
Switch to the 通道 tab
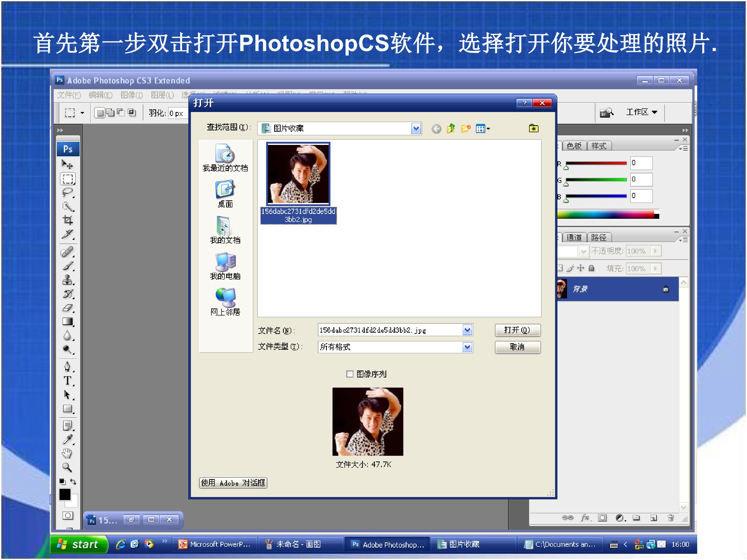tap(574, 238)
